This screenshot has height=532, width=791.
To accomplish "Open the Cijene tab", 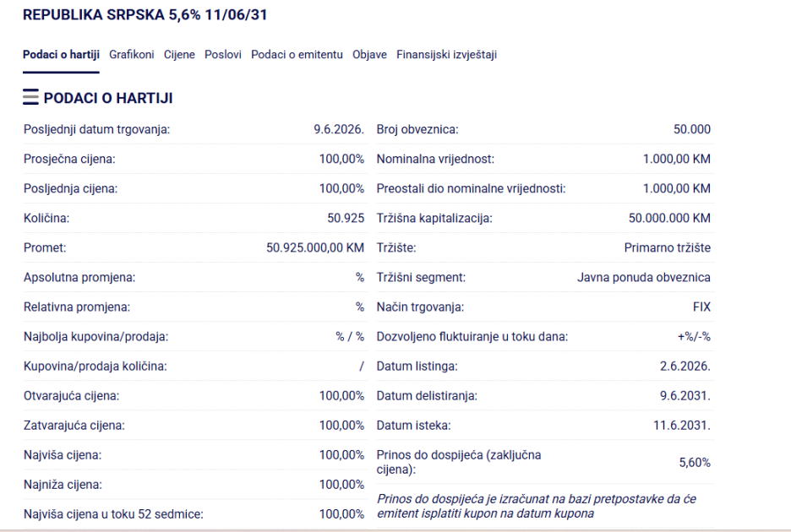I will pyautogui.click(x=179, y=54).
